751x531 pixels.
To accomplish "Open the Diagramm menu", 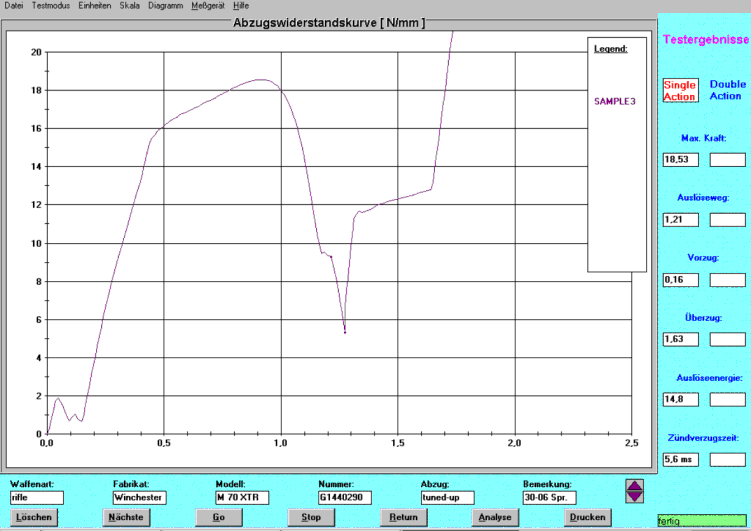I will click(x=166, y=6).
